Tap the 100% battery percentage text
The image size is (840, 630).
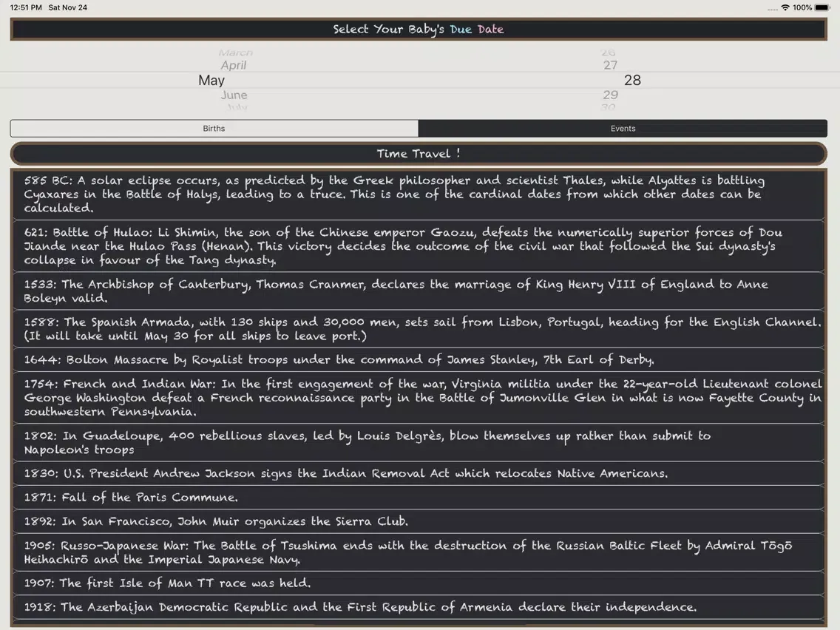coord(802,7)
